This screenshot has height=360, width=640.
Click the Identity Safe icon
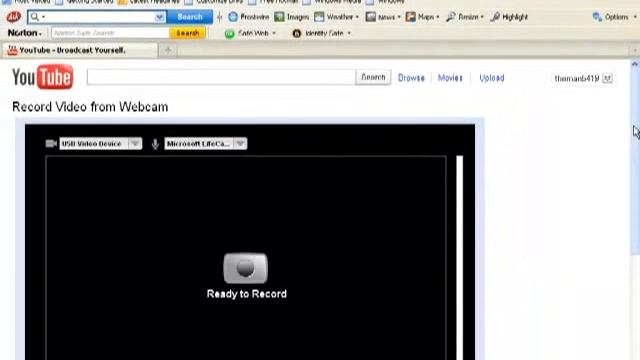tap(297, 33)
